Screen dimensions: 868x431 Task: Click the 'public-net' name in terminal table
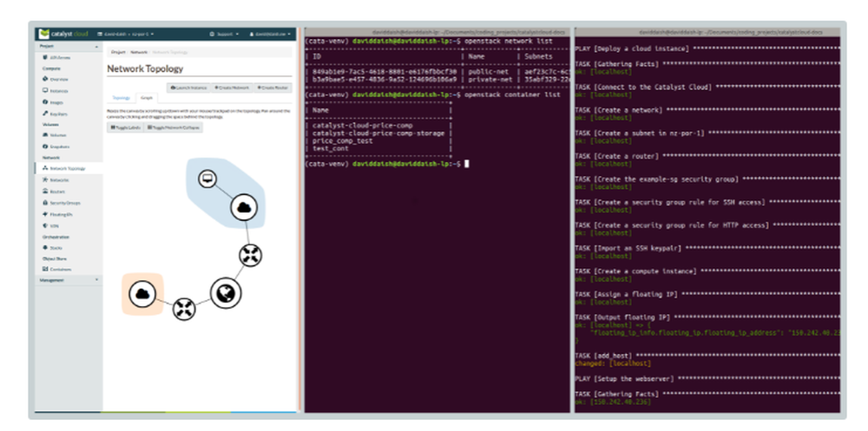click(x=487, y=72)
